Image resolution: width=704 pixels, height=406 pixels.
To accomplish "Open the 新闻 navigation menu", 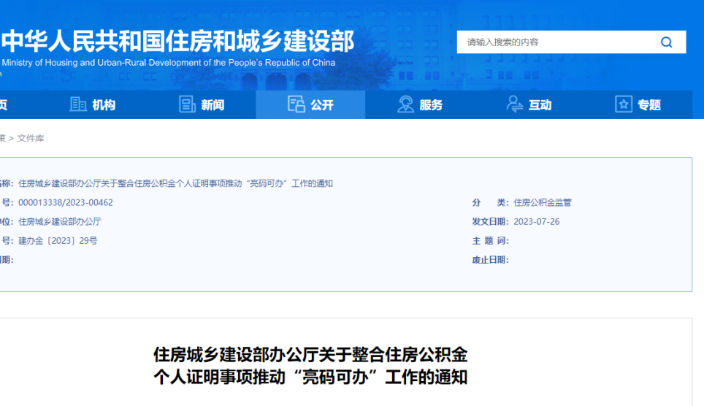I will coord(202,105).
